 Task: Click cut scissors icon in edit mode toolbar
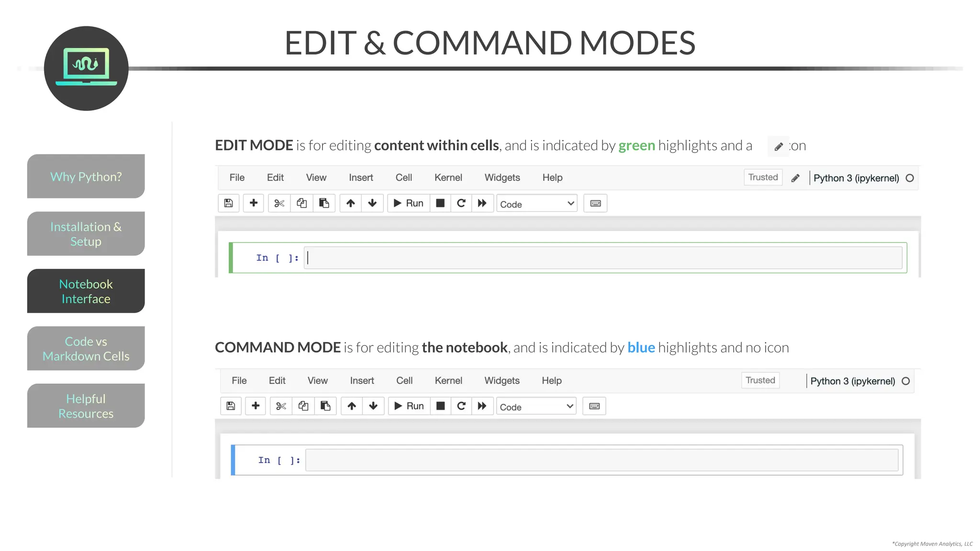(x=279, y=203)
